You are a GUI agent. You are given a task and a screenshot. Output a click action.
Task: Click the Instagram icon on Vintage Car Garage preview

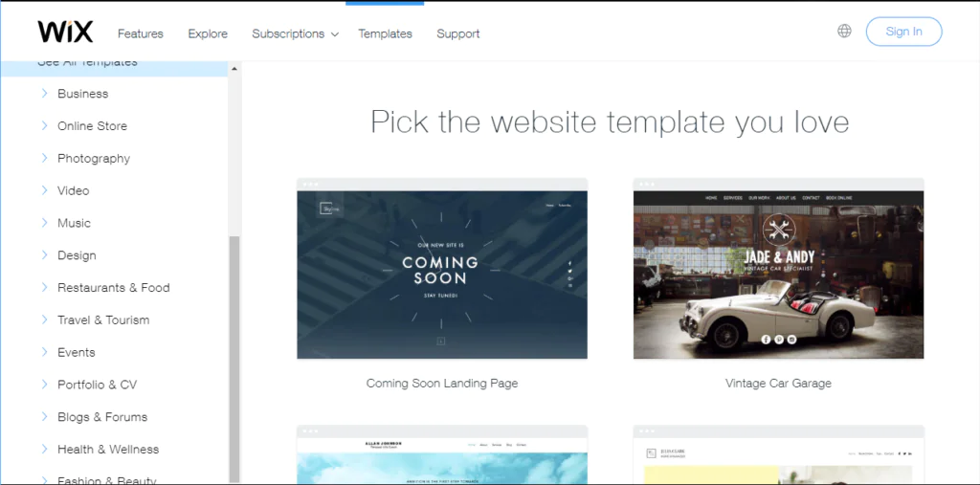(791, 340)
